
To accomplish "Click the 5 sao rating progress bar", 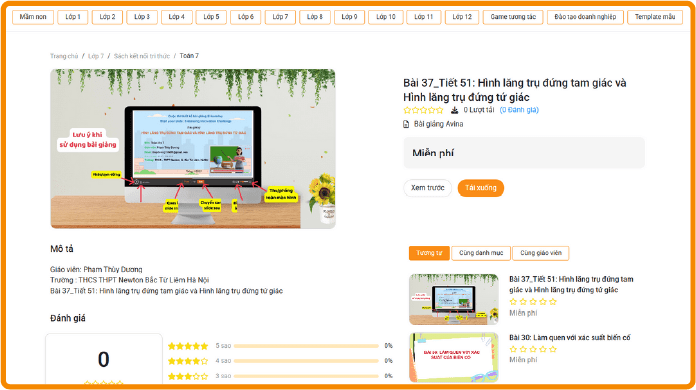I will point(306,346).
